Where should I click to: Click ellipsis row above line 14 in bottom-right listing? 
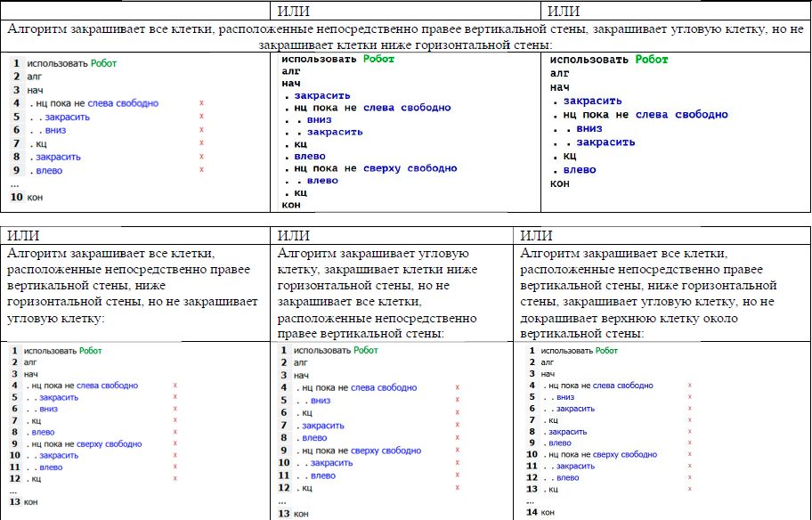[x=532, y=500]
